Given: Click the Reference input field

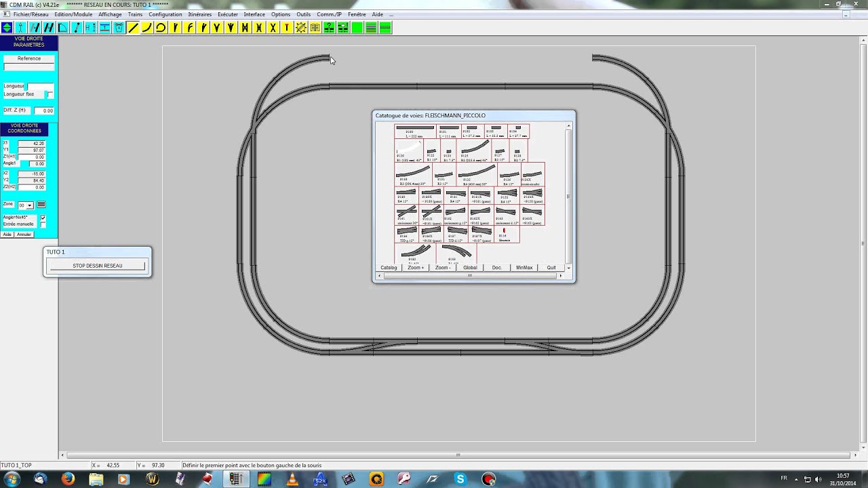Looking at the screenshot, I should (29, 66).
